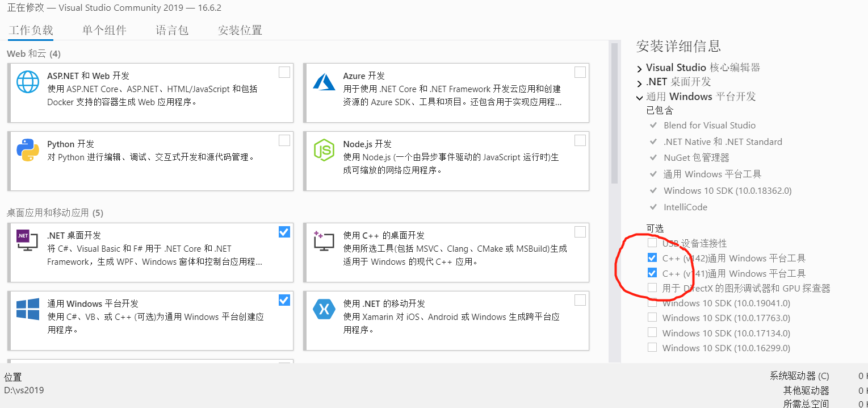Click the 可选 section label
The width and height of the screenshot is (868, 408).
pyautogui.click(x=655, y=228)
